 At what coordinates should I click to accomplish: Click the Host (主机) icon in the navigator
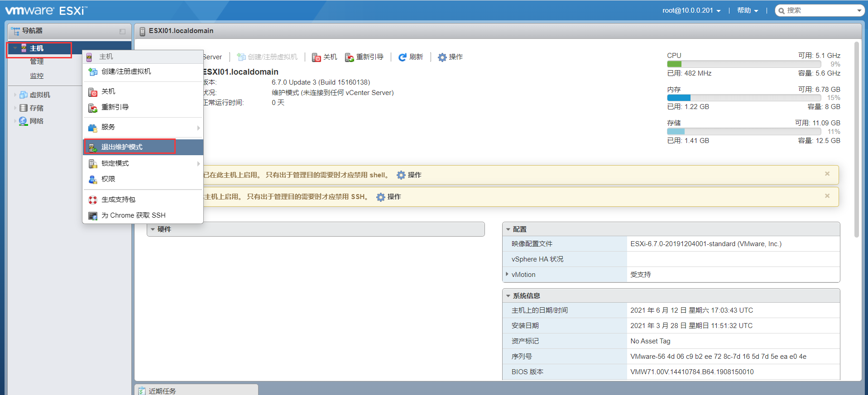pos(24,48)
